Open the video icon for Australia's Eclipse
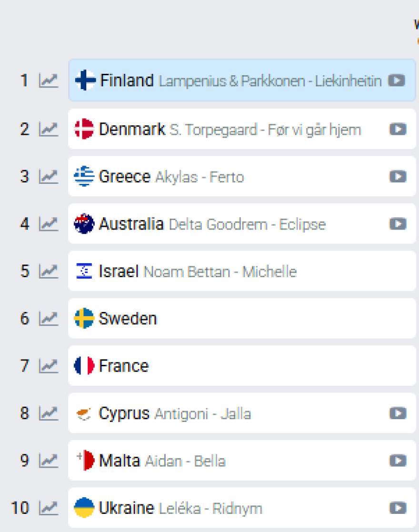This screenshot has height=532, width=419. click(x=398, y=224)
